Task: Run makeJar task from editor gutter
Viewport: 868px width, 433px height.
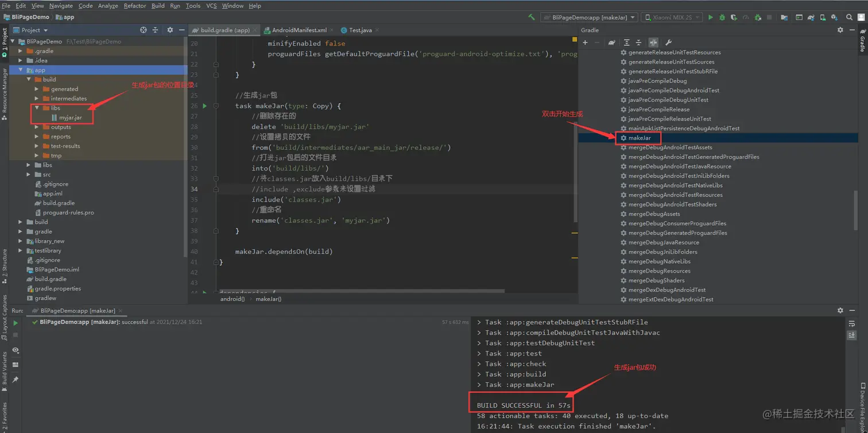Action: 205,106
